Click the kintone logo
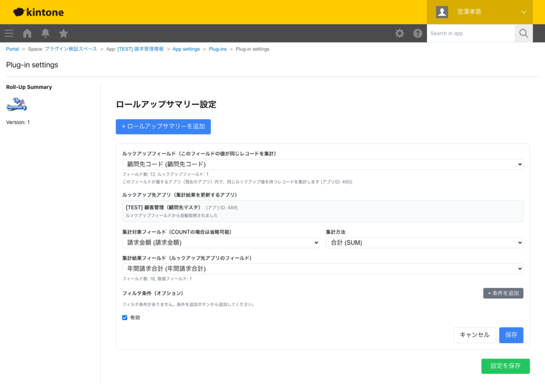The image size is (545, 392). pyautogui.click(x=37, y=12)
